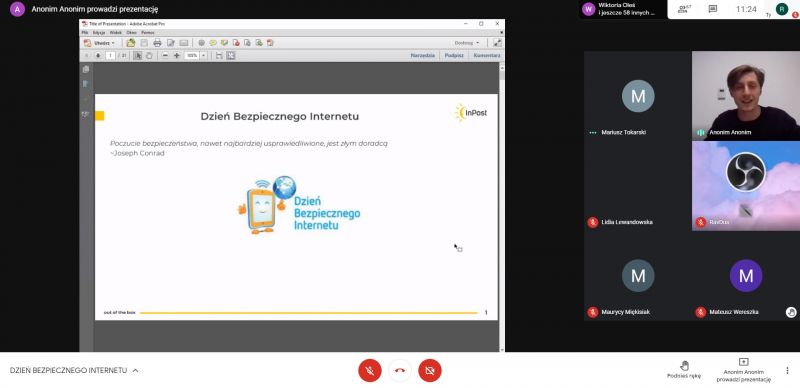Open page thumbnails icon in Acrobat sidebar
Screen dimensions: 800x388
[86, 69]
